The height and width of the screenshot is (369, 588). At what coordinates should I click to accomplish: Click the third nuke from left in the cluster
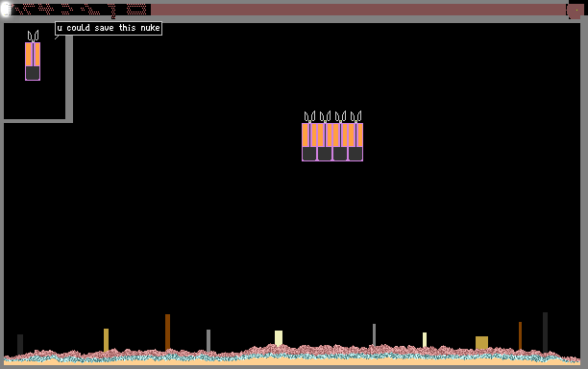tap(340, 136)
